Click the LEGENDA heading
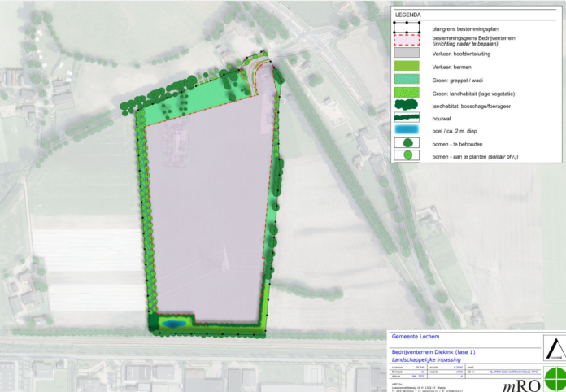The height and width of the screenshot is (392, 566). (x=408, y=15)
